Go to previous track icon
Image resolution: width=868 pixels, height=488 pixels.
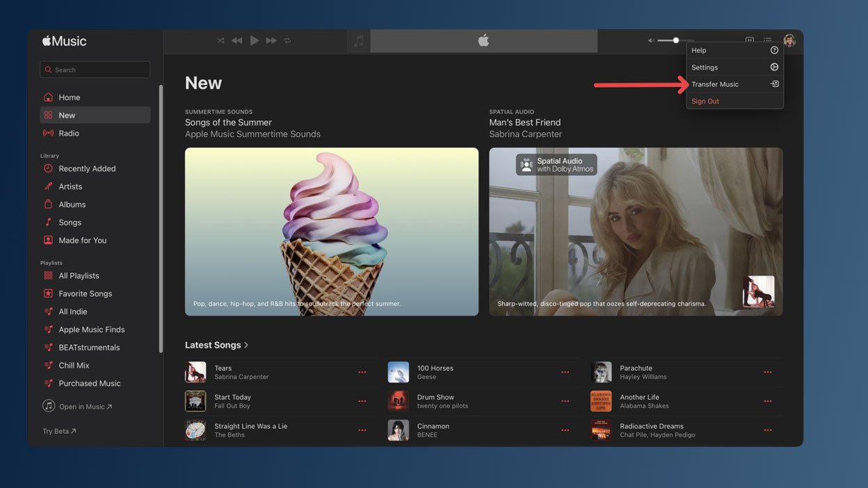click(237, 41)
